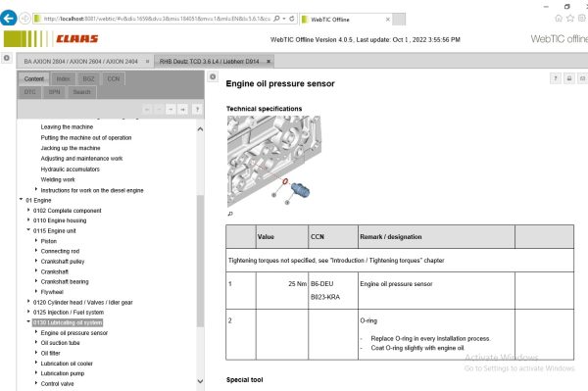Image resolution: width=588 pixels, height=391 pixels.
Task: Expand Instructions for work on diesel engine
Action: (x=36, y=190)
